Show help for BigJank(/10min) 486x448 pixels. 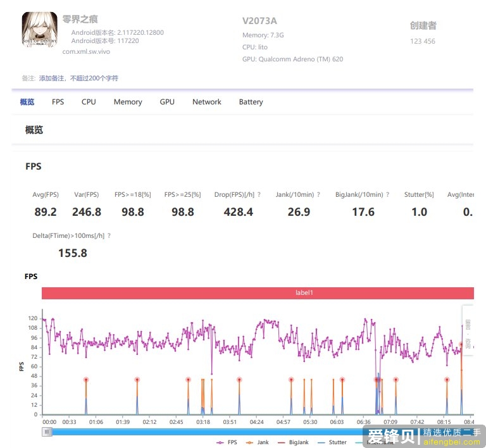pyautogui.click(x=387, y=194)
